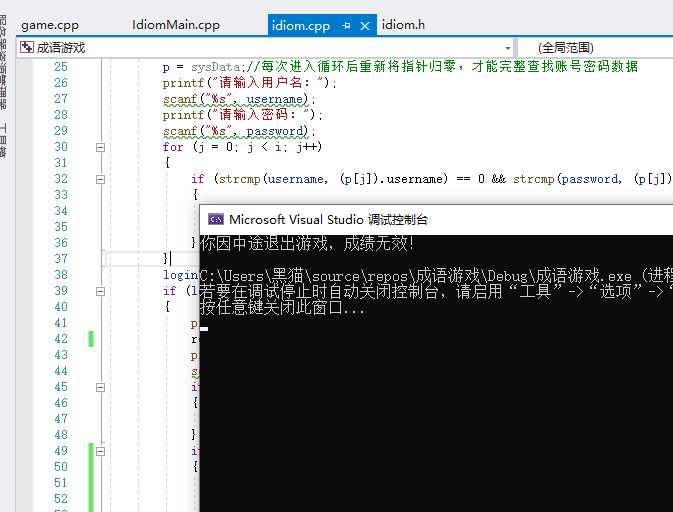Open the 服务器资源管理器 side tab

coord(3,62)
